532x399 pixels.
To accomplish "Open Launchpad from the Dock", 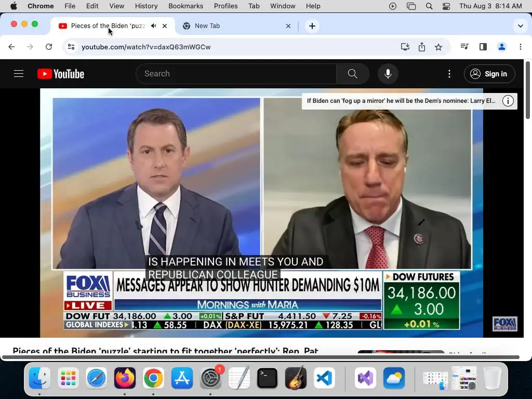I will tap(68, 378).
